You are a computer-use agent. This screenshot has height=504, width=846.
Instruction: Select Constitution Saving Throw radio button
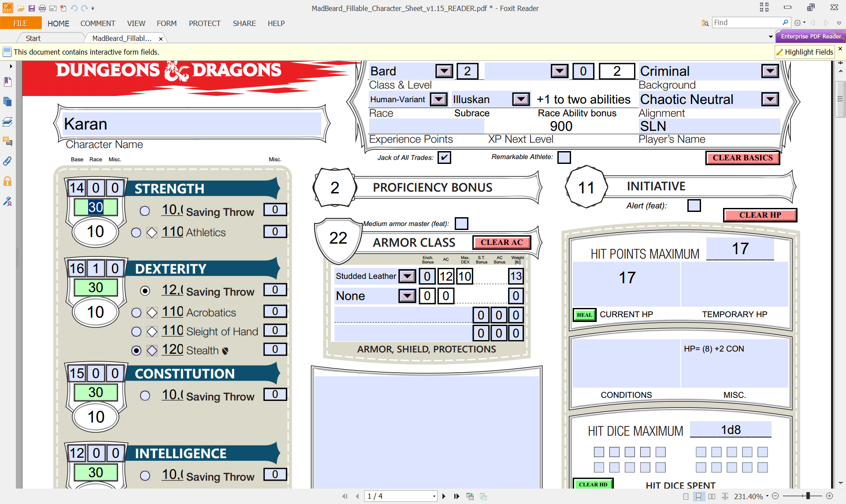coord(145,396)
